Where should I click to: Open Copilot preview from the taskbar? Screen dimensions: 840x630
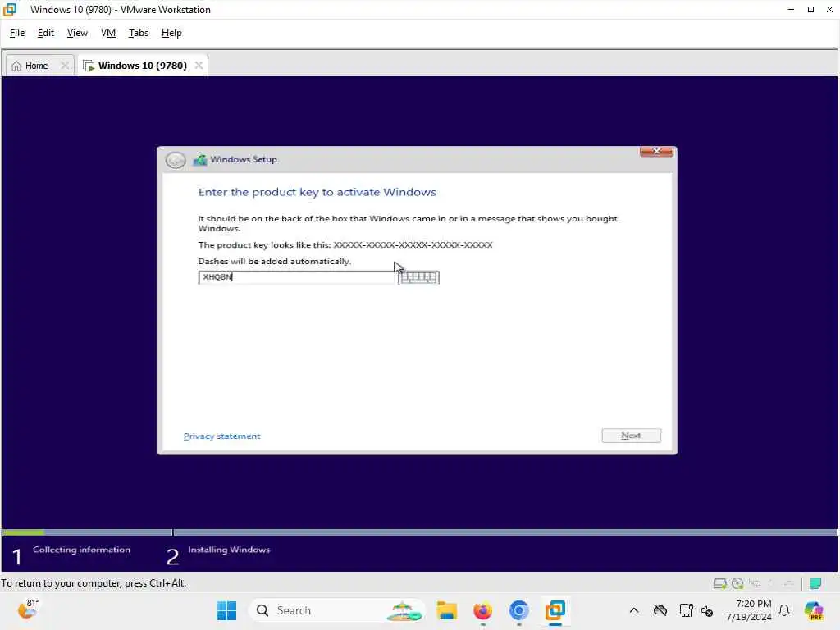814,610
